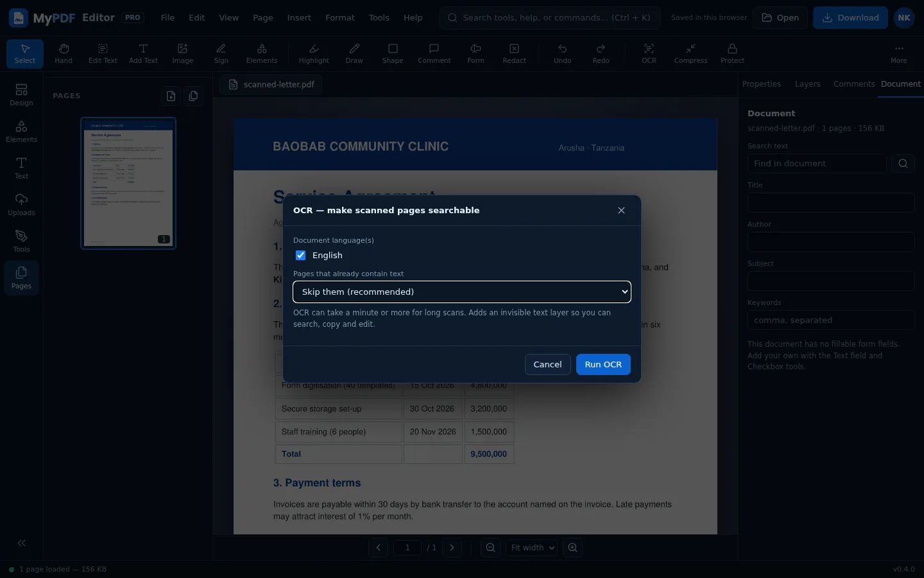Select the page 1 thumbnail
The height and width of the screenshot is (578, 924).
128,183
